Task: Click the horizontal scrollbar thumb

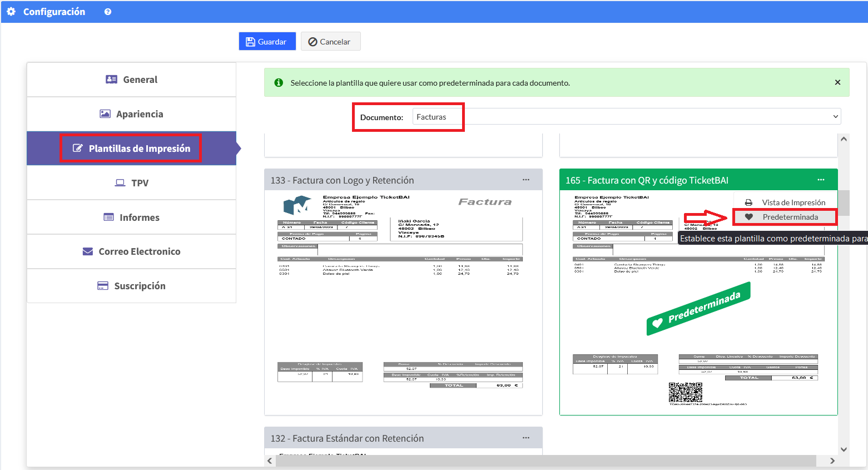Action: pos(546,461)
